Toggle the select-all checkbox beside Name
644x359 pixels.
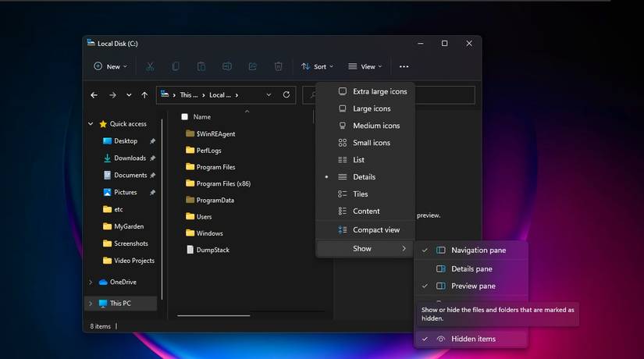tap(185, 117)
